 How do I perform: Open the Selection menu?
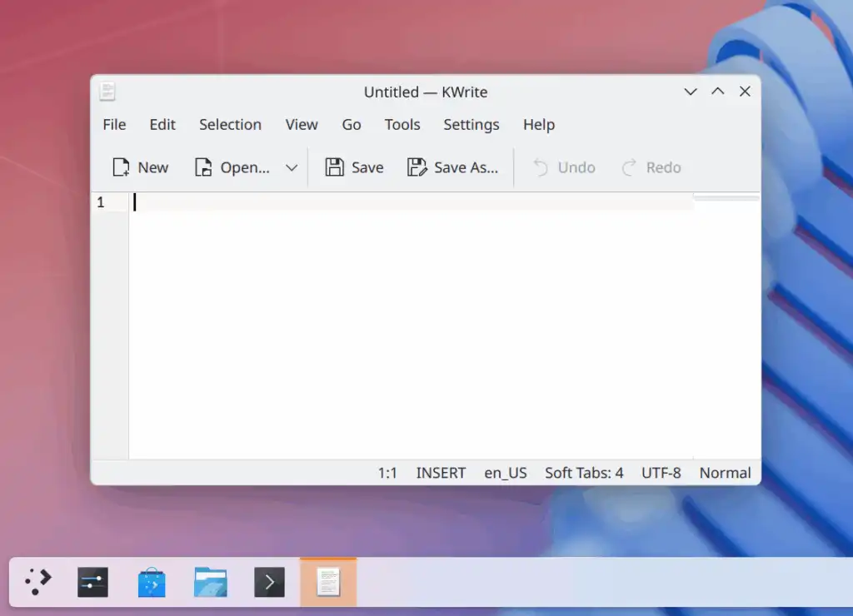pyautogui.click(x=230, y=125)
